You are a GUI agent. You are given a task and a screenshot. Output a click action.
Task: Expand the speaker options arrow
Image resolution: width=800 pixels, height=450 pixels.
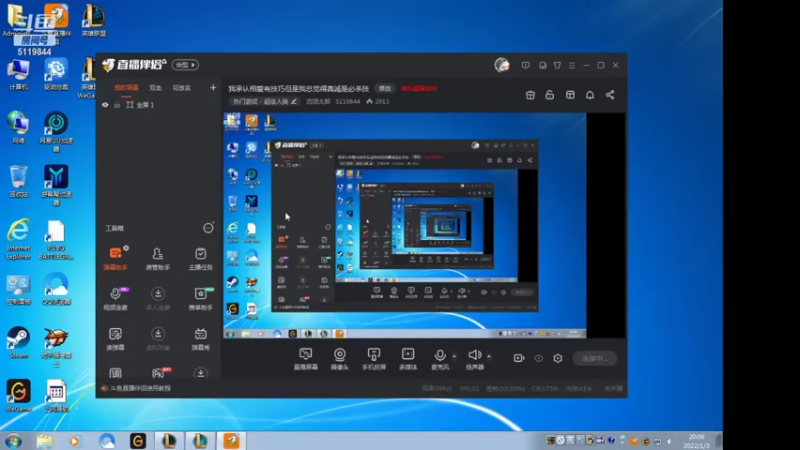click(x=489, y=356)
